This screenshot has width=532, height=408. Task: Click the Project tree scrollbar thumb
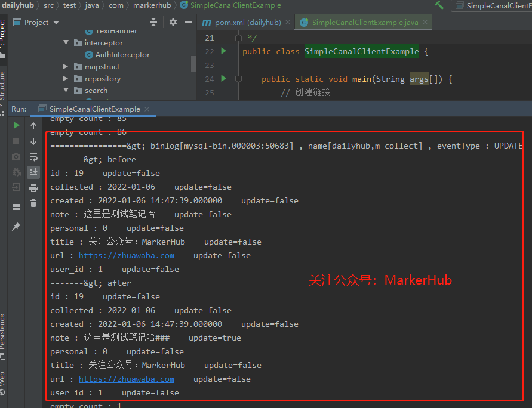[193, 63]
